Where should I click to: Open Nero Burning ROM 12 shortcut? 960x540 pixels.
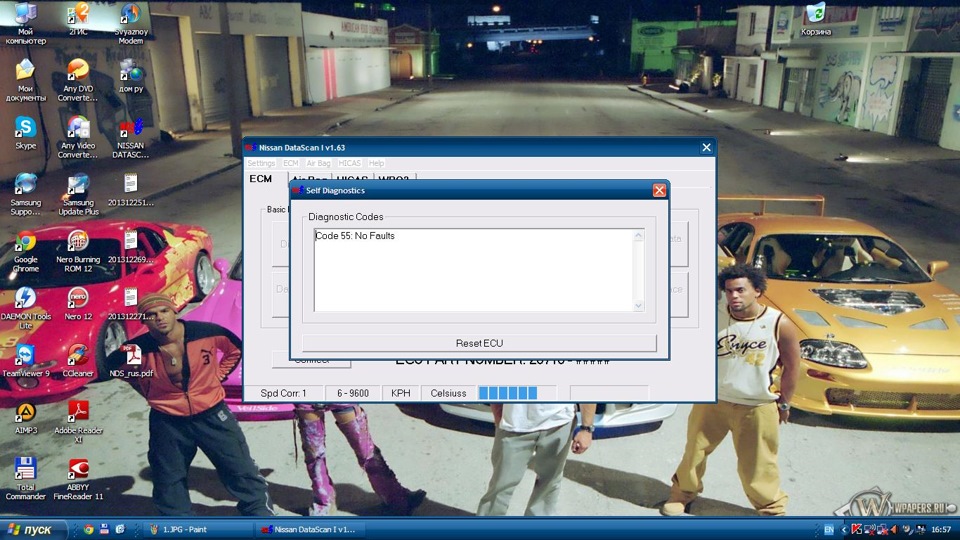[78, 251]
